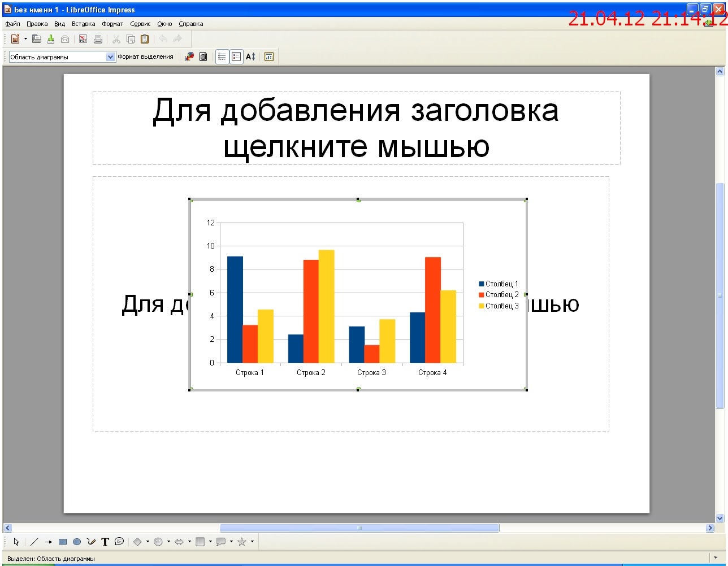Image resolution: width=728 pixels, height=566 pixels.
Task: Click the 'Строка 4' axis label
Action: pyautogui.click(x=432, y=373)
